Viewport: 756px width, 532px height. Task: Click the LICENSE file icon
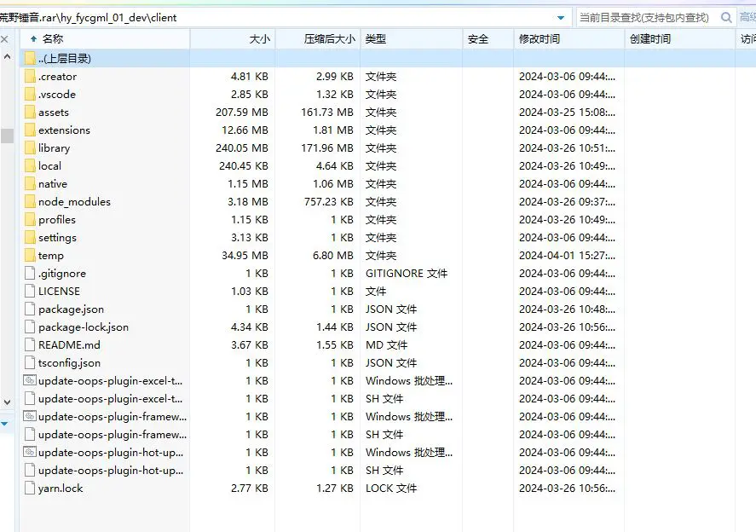pos(30,291)
